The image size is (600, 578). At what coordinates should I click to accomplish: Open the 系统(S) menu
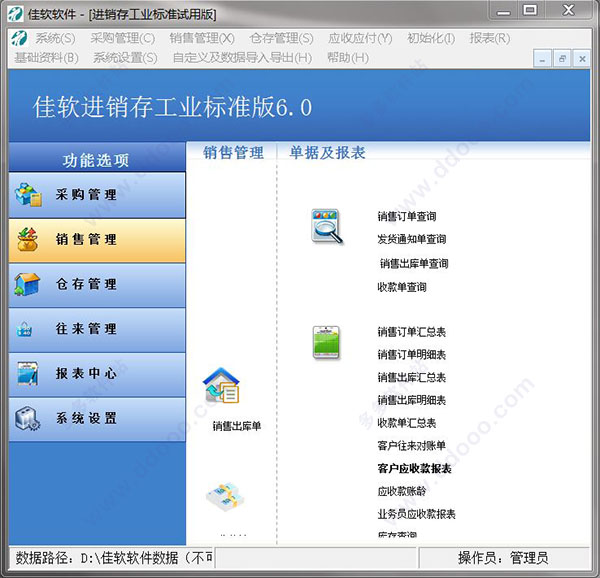(x=55, y=38)
